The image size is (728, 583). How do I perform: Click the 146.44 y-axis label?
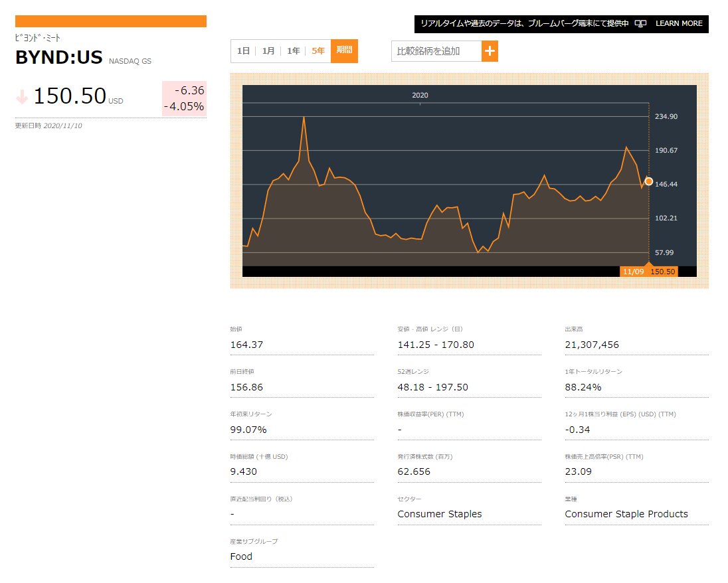(x=666, y=185)
